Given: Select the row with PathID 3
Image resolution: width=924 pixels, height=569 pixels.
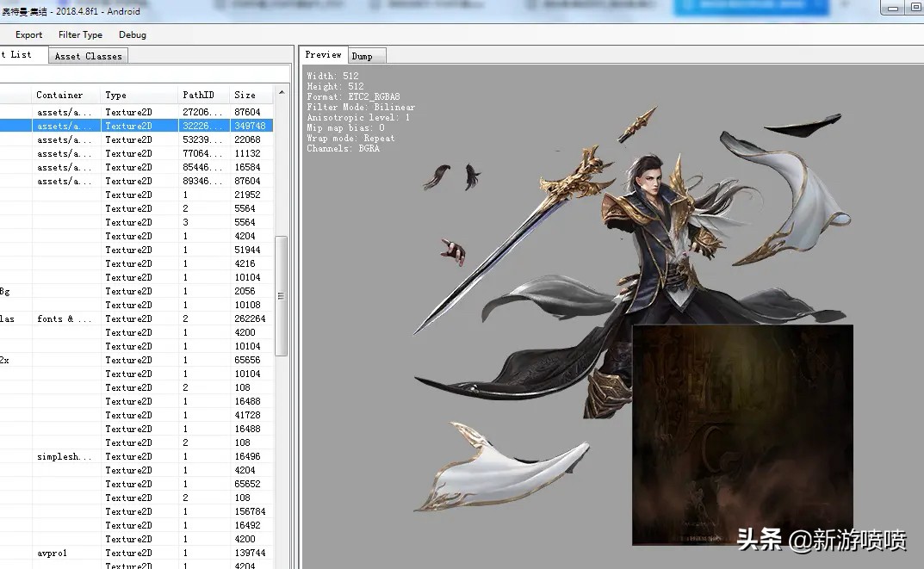Looking at the screenshot, I should pos(137,222).
